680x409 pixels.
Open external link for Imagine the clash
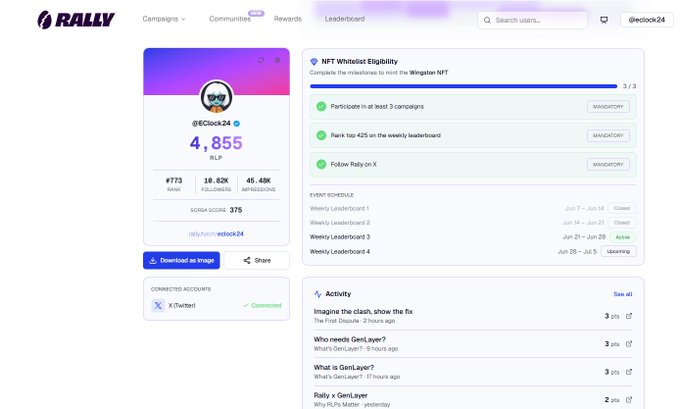(x=629, y=316)
